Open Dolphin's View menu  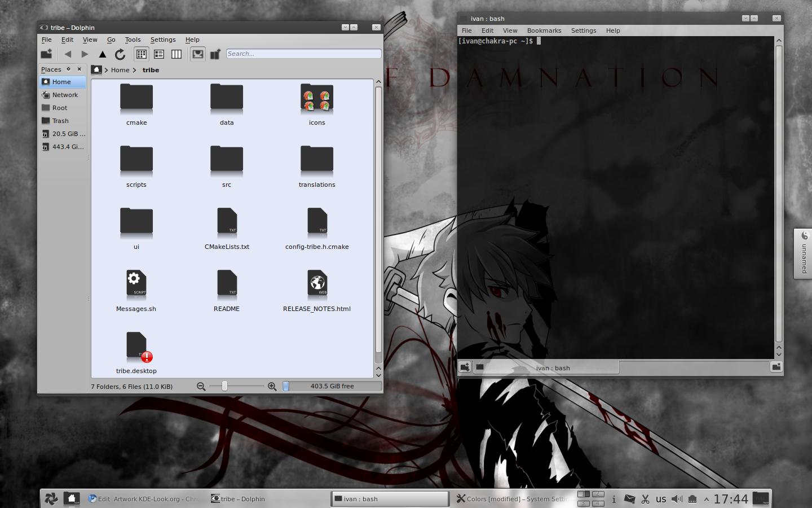pyautogui.click(x=90, y=40)
